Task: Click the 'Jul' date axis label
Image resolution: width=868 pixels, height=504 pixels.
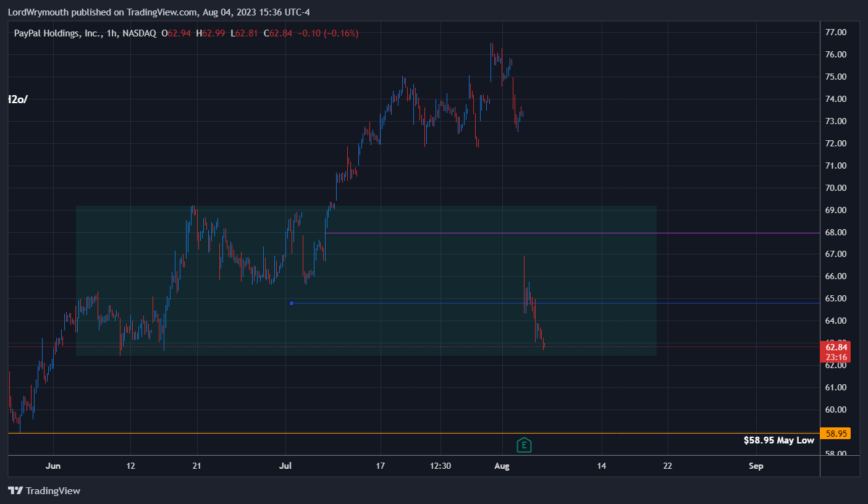Action: pos(285,466)
